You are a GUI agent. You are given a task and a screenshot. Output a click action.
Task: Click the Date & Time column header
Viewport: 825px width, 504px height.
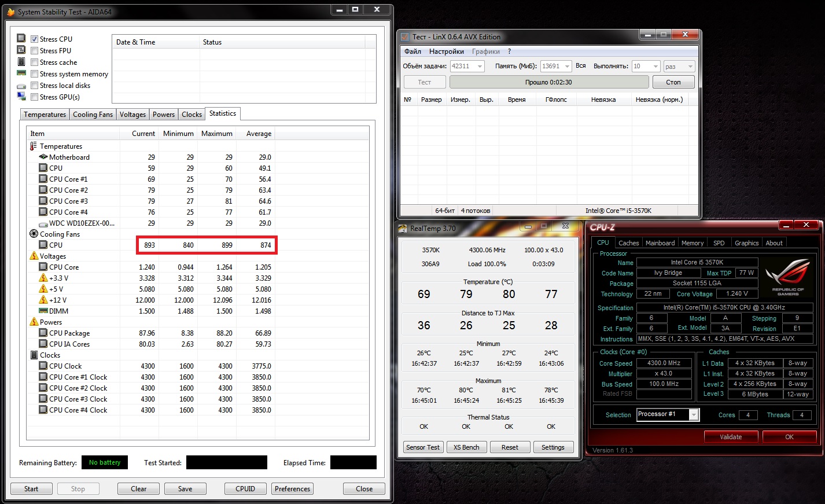pos(156,42)
